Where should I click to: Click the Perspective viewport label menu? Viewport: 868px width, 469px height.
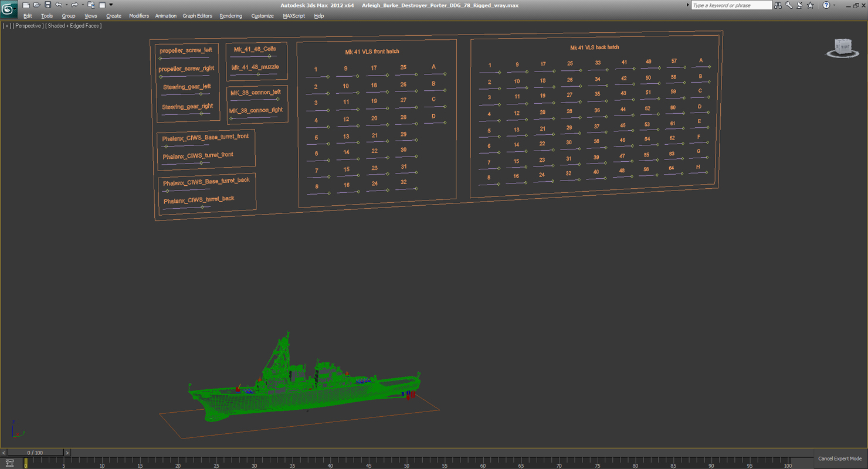28,26
